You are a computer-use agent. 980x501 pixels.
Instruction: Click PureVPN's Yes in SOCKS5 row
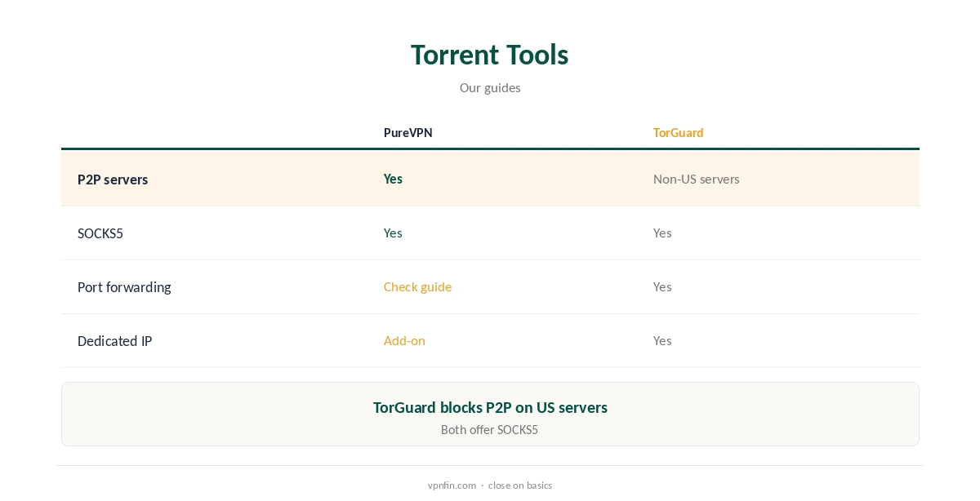[x=393, y=233]
